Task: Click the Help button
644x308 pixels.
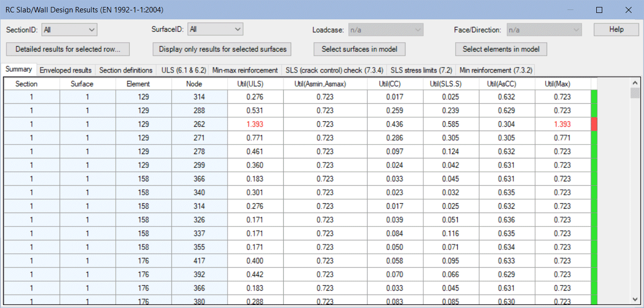Action: 616,30
